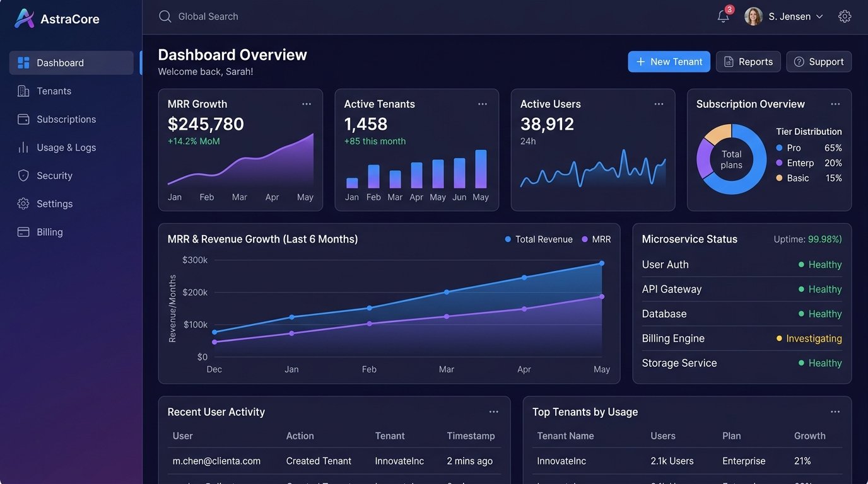Open the MRR Growth card options menu
Image resolution: width=868 pixels, height=484 pixels.
[307, 104]
